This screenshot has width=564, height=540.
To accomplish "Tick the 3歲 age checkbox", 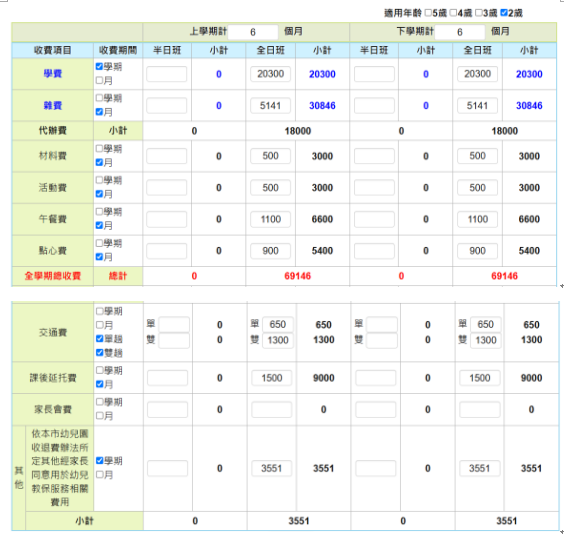I will point(478,13).
